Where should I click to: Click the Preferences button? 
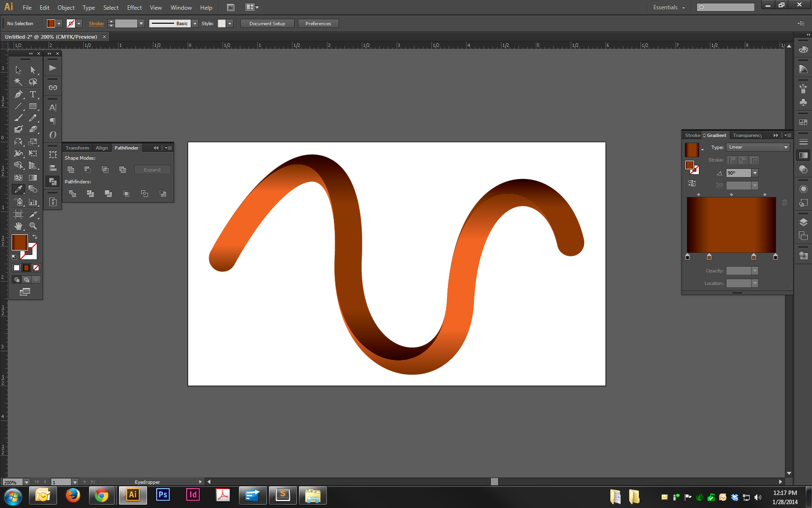pyautogui.click(x=318, y=23)
